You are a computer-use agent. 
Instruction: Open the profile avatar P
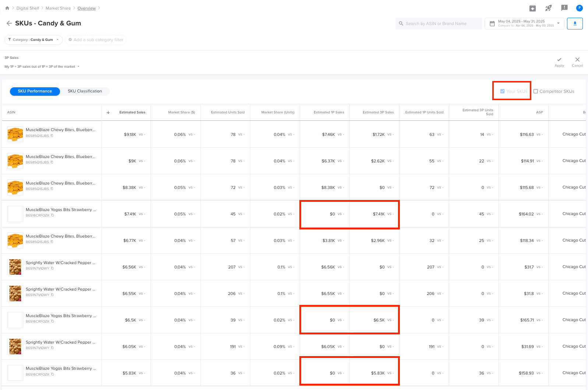pos(579,8)
